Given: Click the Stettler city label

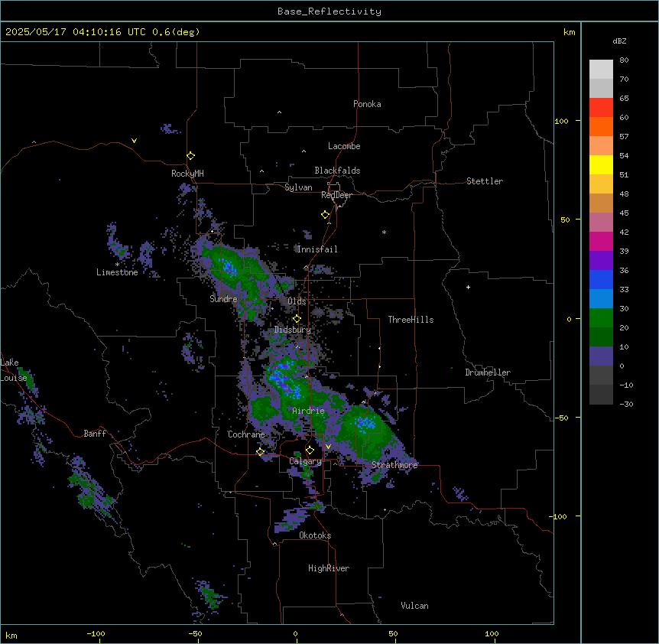Looking at the screenshot, I should (485, 181).
